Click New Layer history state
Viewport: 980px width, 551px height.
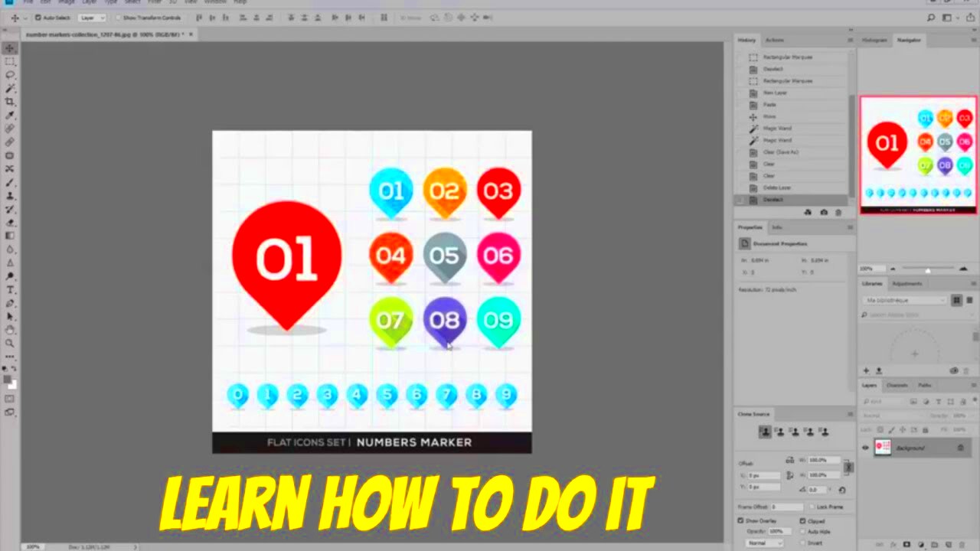click(x=775, y=93)
